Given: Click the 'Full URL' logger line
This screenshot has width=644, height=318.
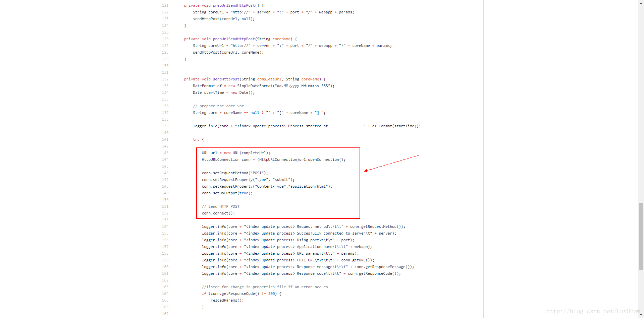Looking at the screenshot, I should pyautogui.click(x=288, y=260).
